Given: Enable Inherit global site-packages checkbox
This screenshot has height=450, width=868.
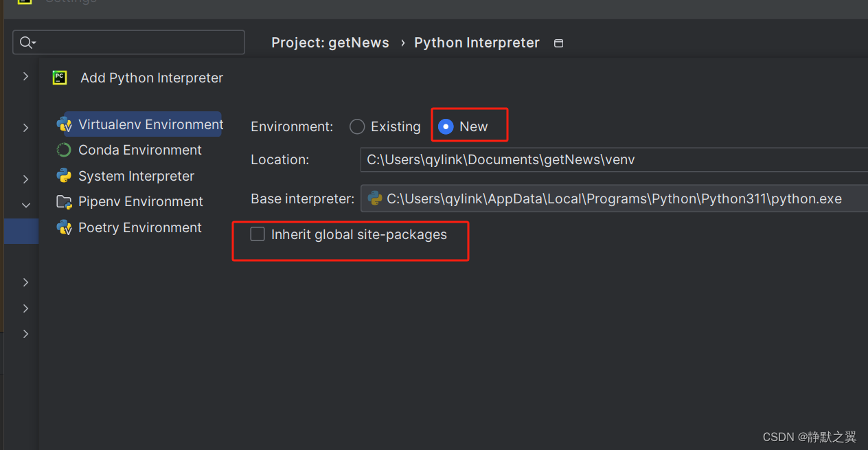Looking at the screenshot, I should coord(258,235).
